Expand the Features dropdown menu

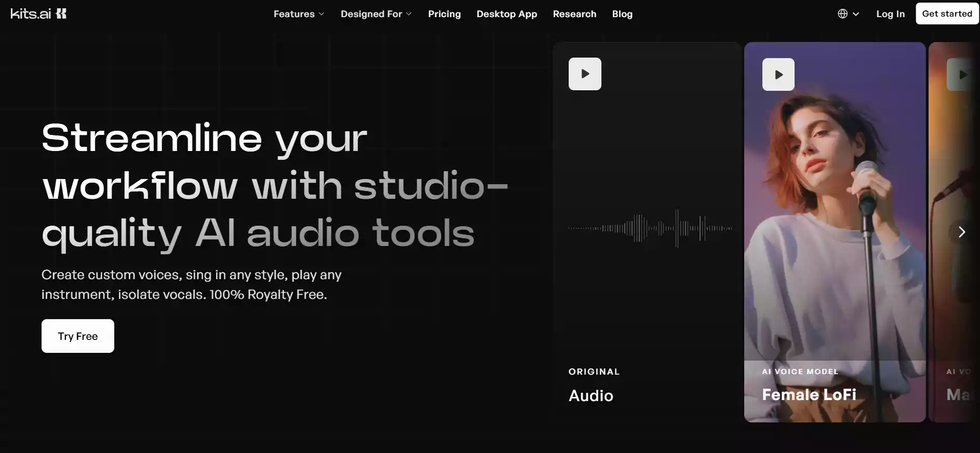tap(299, 14)
